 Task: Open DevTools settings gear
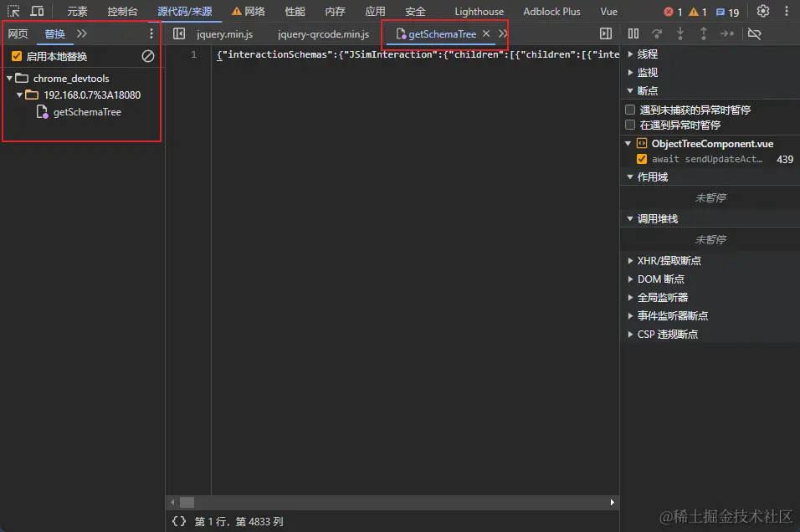pos(762,12)
